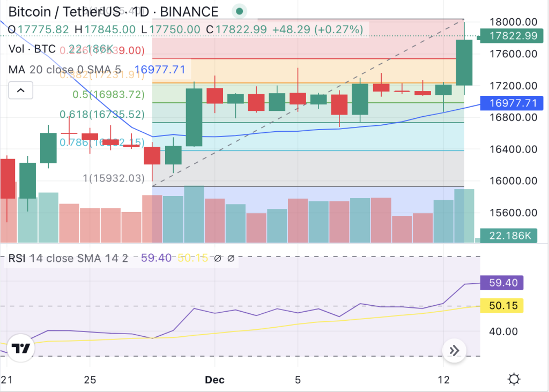Click the change value +48.29 (+0.27%)
The image size is (549, 392).
click(317, 29)
